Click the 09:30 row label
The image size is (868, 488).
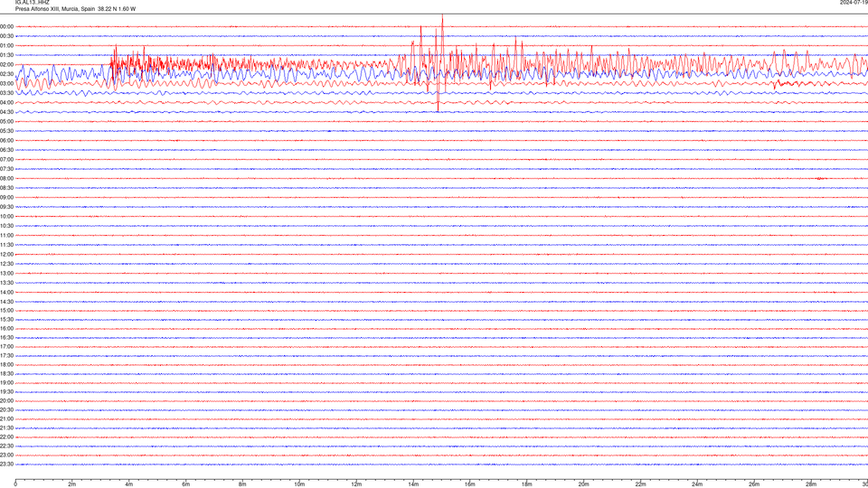tap(6, 207)
